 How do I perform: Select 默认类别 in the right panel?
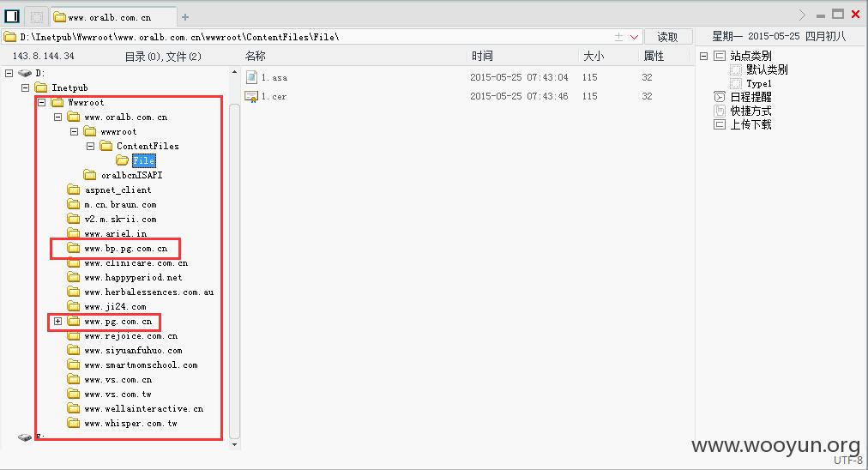point(767,69)
